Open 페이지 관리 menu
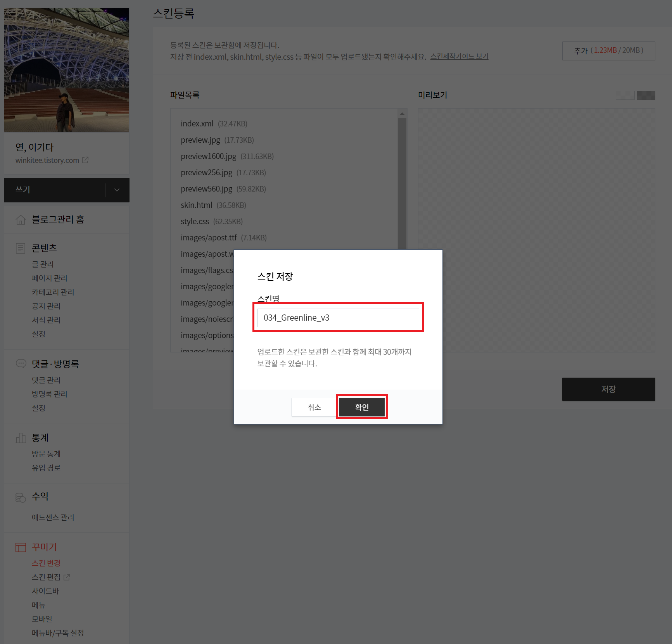 click(50, 278)
